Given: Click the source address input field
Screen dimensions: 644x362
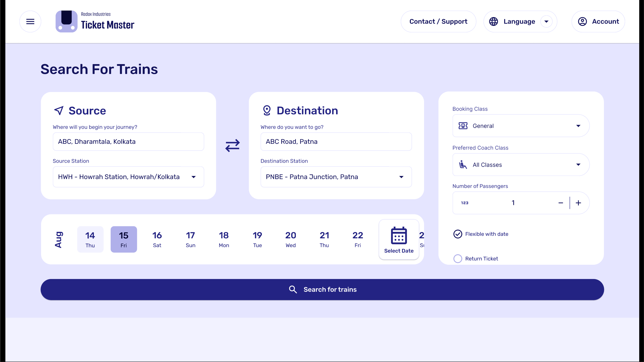Looking at the screenshot, I should [128, 142].
